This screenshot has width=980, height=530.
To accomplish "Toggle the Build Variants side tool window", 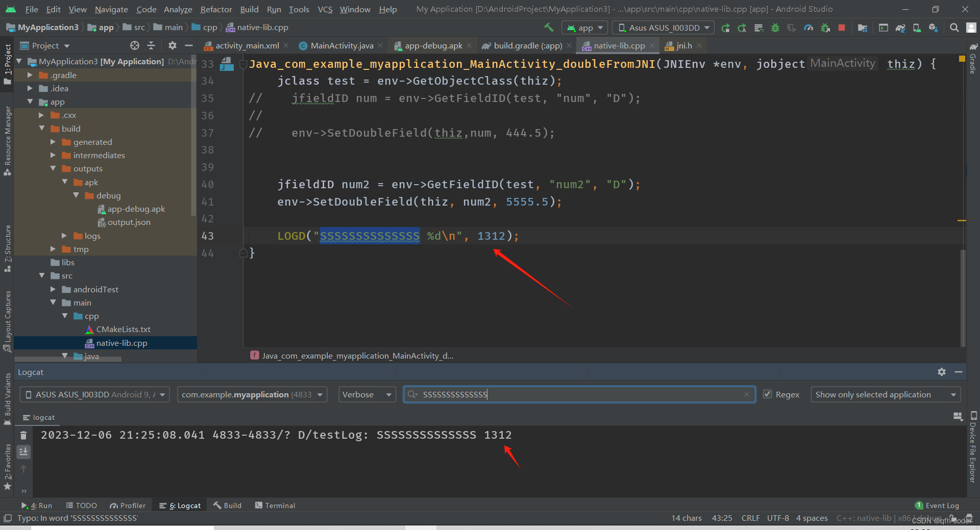I will point(7,399).
